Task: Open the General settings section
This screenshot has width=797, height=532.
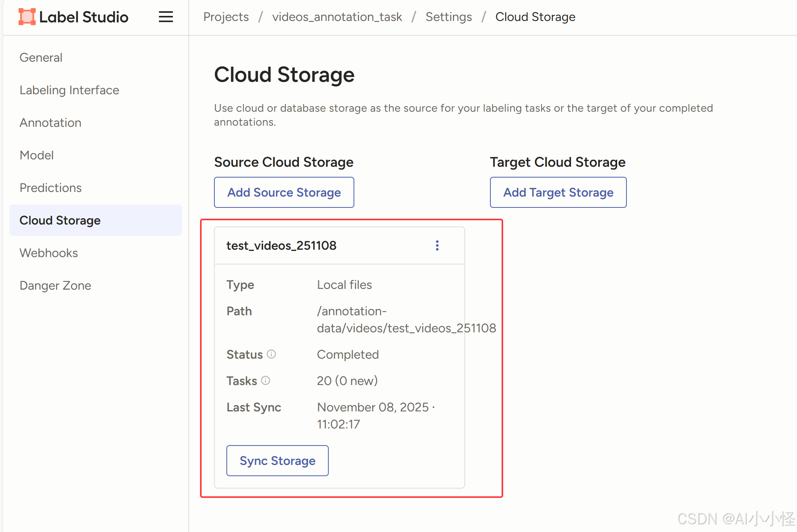Action: coord(41,57)
